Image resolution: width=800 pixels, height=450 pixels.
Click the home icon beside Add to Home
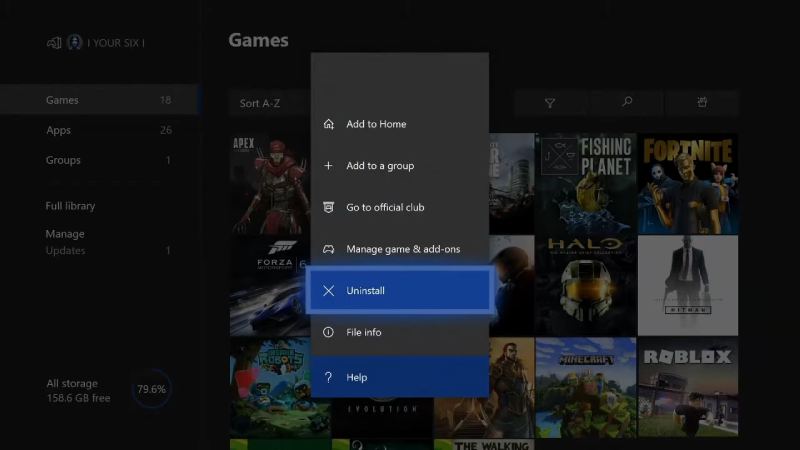[329, 124]
